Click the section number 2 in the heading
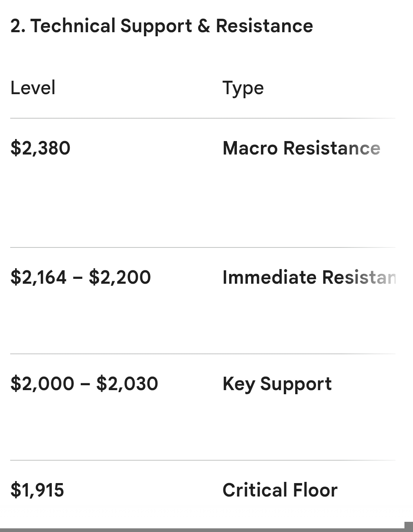Image resolution: width=413 pixels, height=532 pixels. pyautogui.click(x=15, y=26)
